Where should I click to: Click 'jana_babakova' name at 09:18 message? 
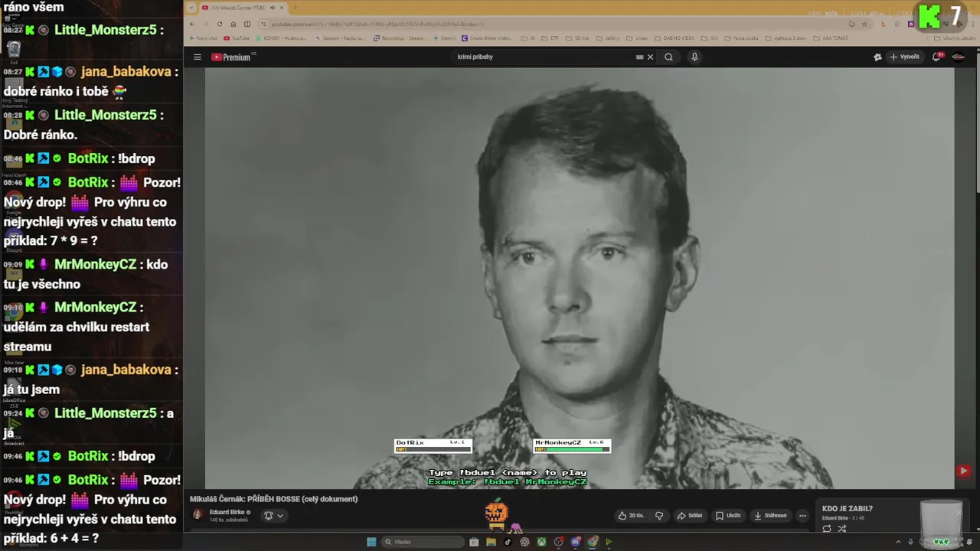pyautogui.click(x=126, y=370)
